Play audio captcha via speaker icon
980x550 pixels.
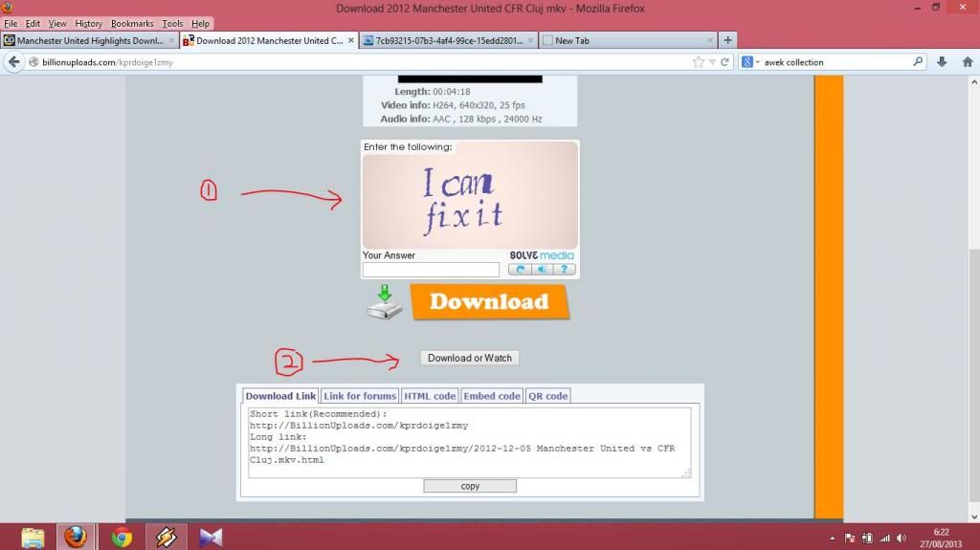[x=542, y=270]
